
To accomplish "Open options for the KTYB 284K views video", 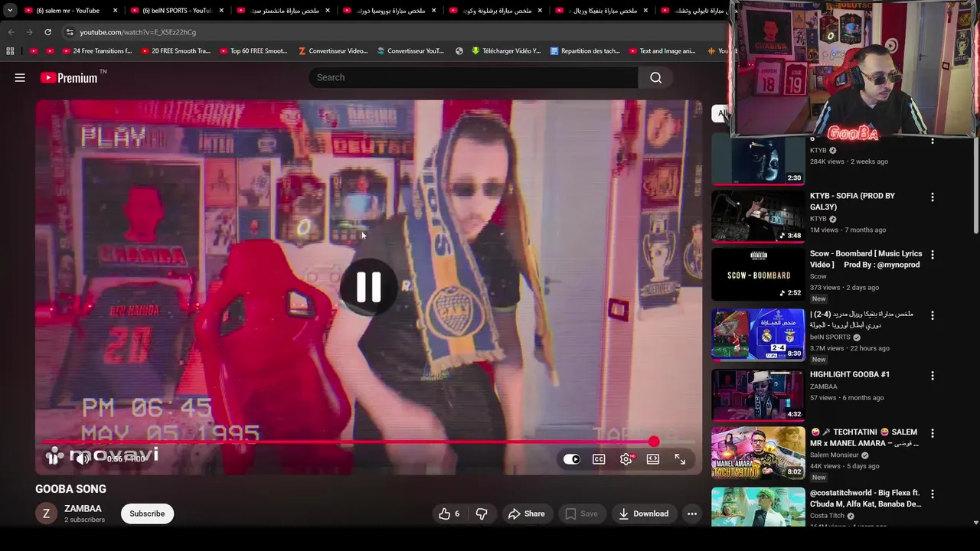I will coord(932,141).
